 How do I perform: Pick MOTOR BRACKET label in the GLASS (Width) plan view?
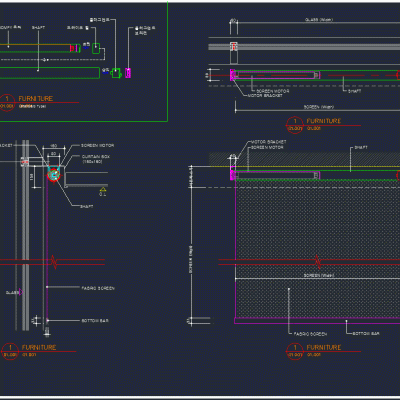[265, 96]
